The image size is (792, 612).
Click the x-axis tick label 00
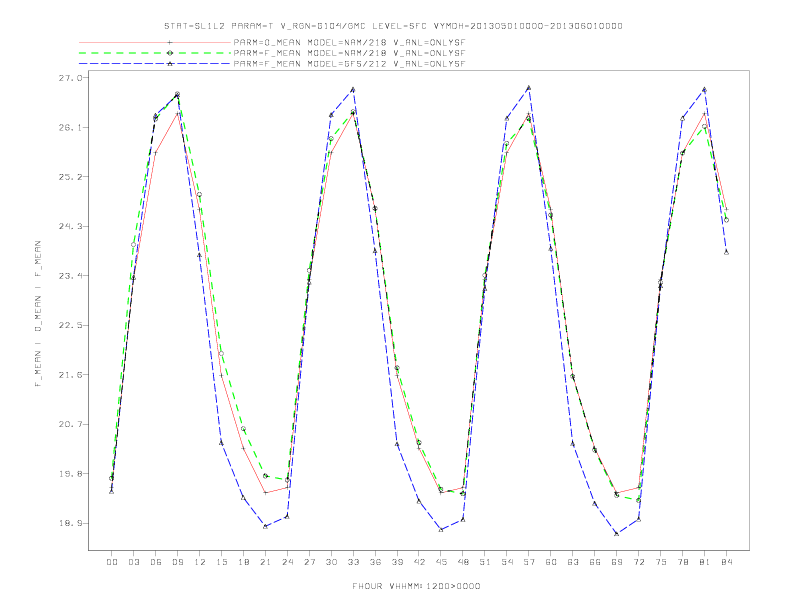[112, 562]
